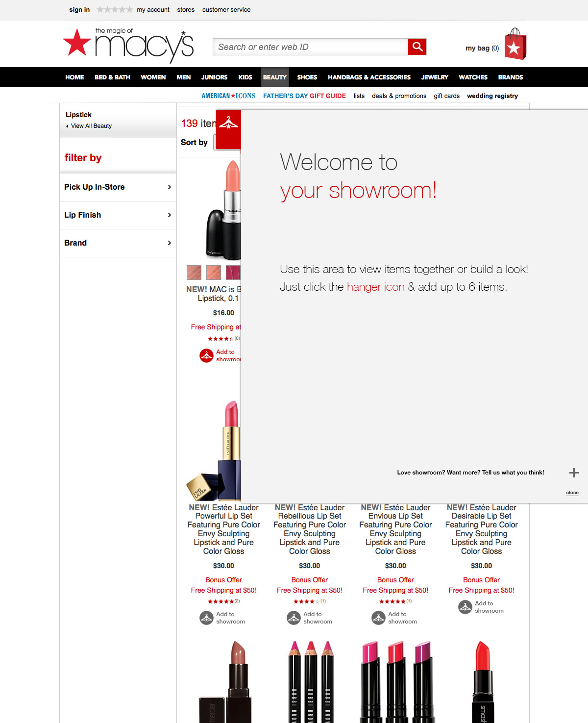588x723 pixels.
Task: Open the MEN menu
Action: 183,77
